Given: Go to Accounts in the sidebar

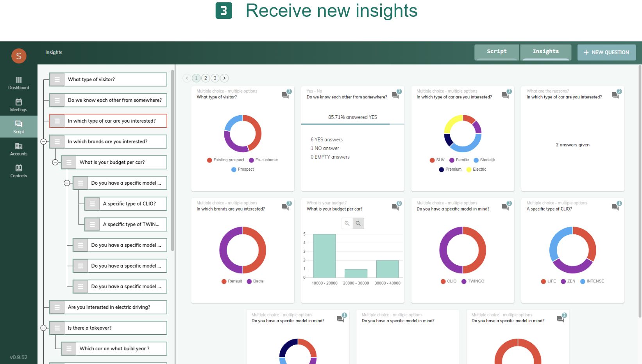Looking at the screenshot, I should pos(18,149).
